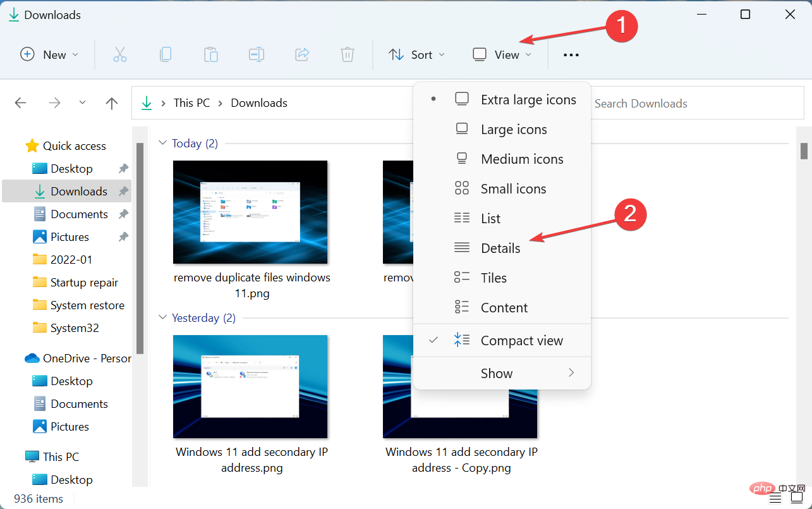The image size is (812, 509).
Task: Open the Sort dropdown
Action: point(416,55)
